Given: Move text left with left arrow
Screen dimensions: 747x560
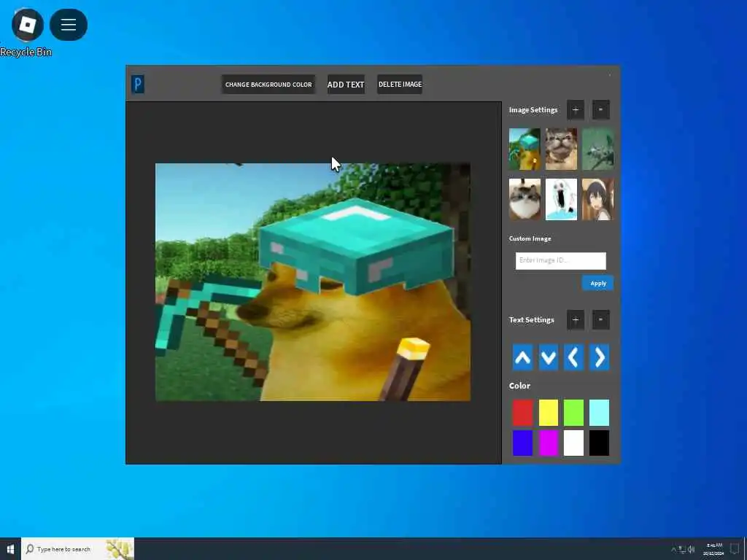Looking at the screenshot, I should tap(573, 357).
